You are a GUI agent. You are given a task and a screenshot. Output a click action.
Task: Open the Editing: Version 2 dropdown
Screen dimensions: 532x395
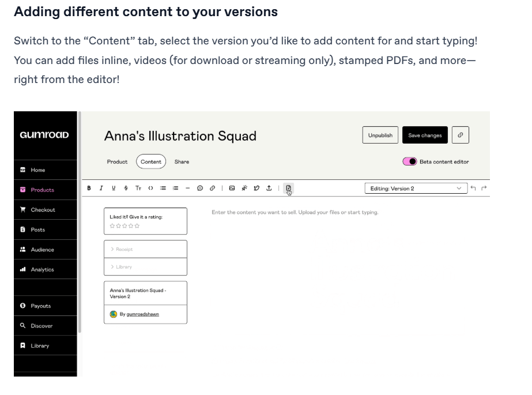(416, 188)
